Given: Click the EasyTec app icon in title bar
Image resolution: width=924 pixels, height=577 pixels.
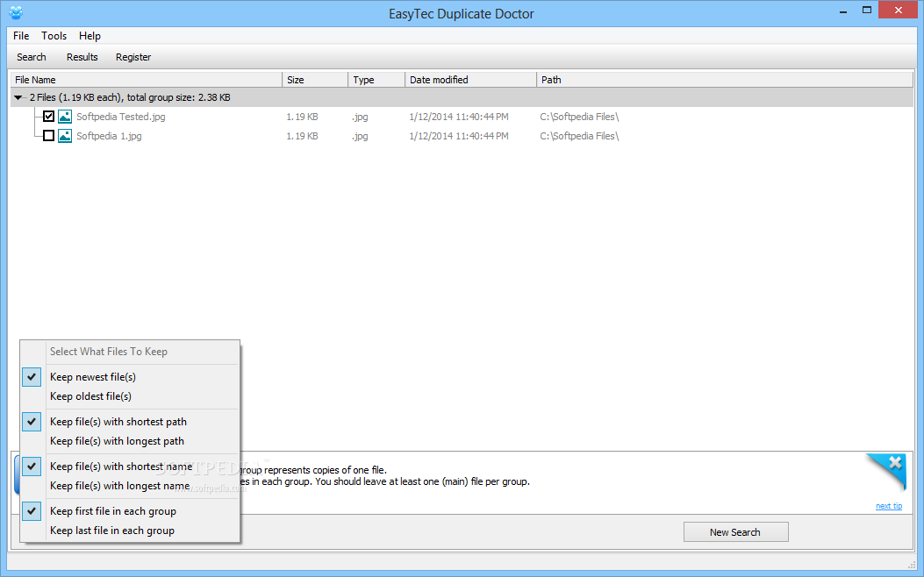Looking at the screenshot, I should pyautogui.click(x=16, y=12).
